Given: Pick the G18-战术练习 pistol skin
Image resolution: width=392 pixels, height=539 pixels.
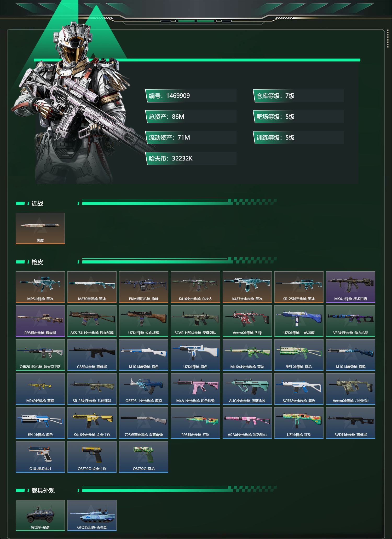Looking at the screenshot, I should coord(40,457).
